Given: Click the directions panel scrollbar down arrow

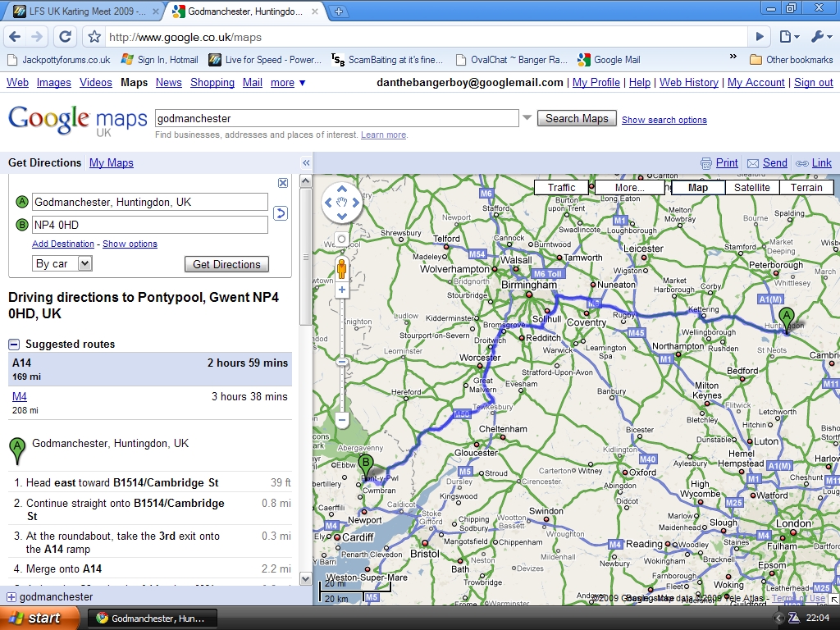Looking at the screenshot, I should [x=305, y=578].
